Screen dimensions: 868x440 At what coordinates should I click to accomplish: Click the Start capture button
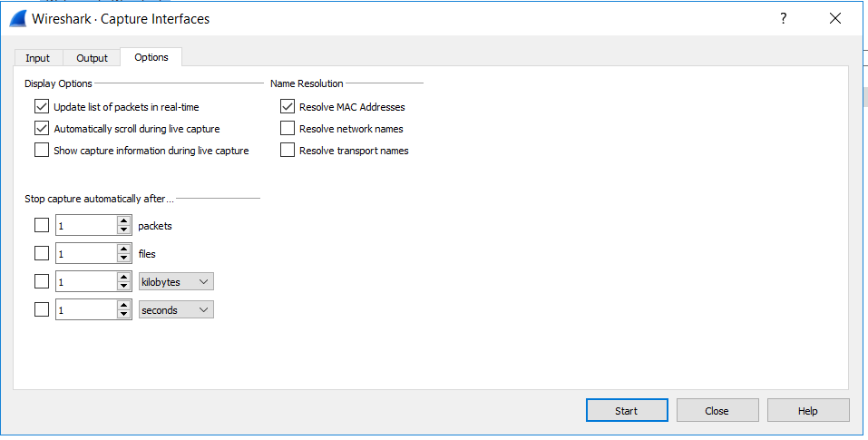click(627, 410)
